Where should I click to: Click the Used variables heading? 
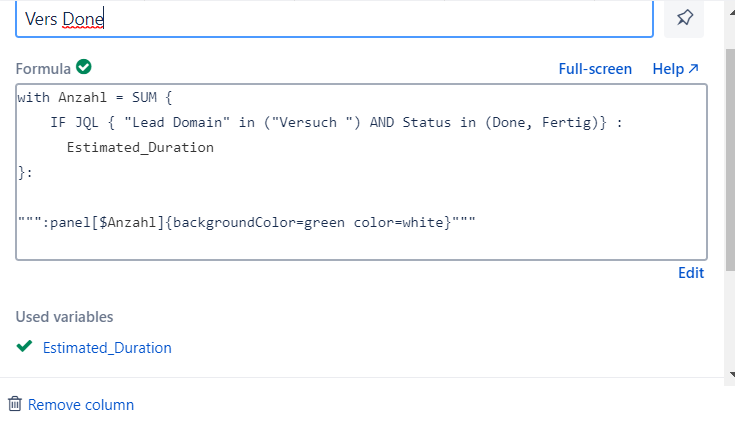tap(64, 317)
